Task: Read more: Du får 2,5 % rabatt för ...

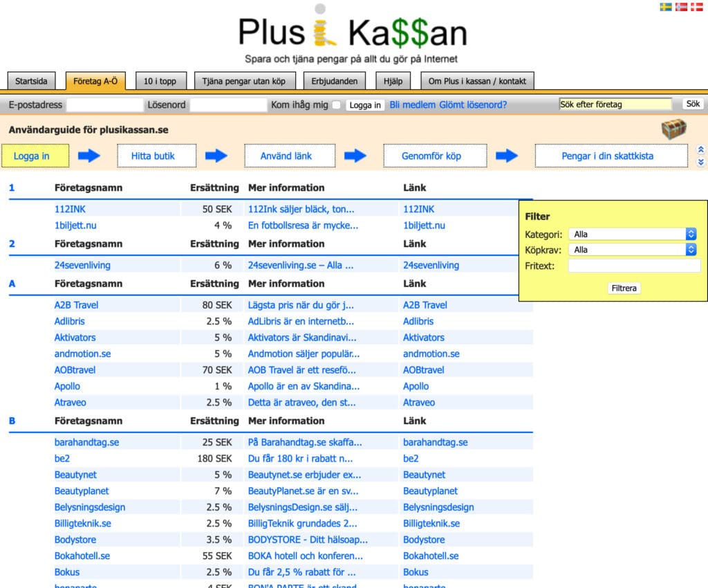Action: 301,572
